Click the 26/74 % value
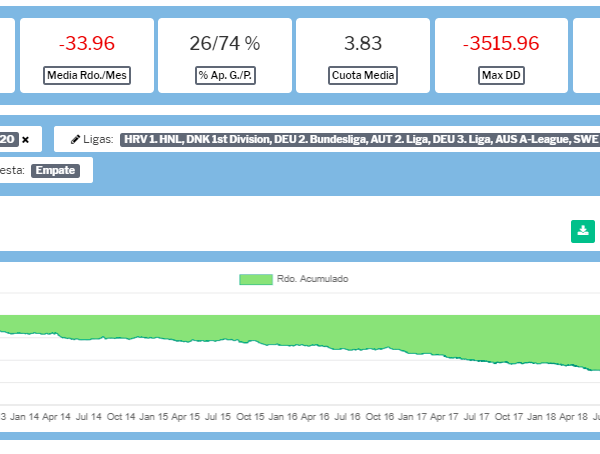600x454 pixels. (225, 43)
